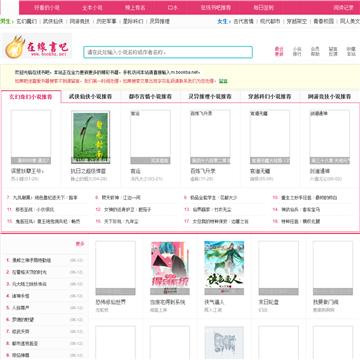Viewport: 360px width, 360px height.
Task: Open the 官道无疆 cover placeholder
Action: (270, 137)
